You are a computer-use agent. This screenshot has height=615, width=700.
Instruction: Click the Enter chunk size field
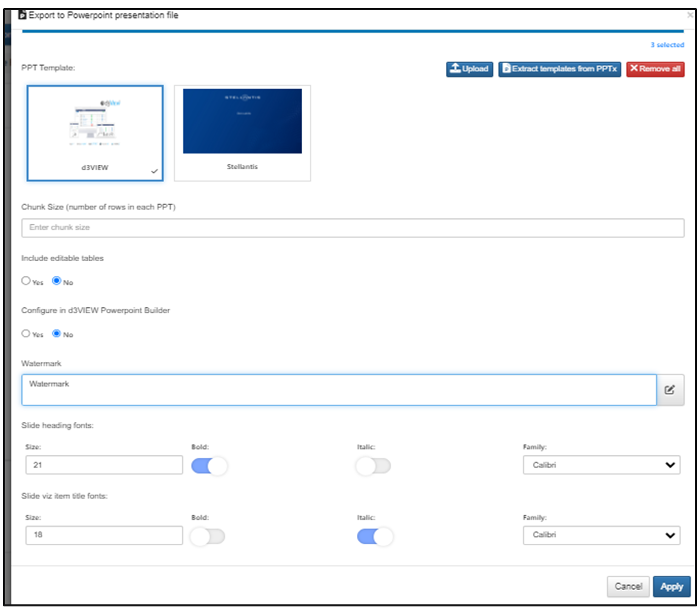(x=353, y=228)
